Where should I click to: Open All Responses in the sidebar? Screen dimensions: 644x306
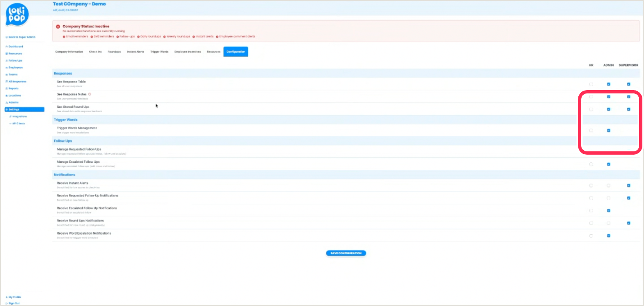16,82
